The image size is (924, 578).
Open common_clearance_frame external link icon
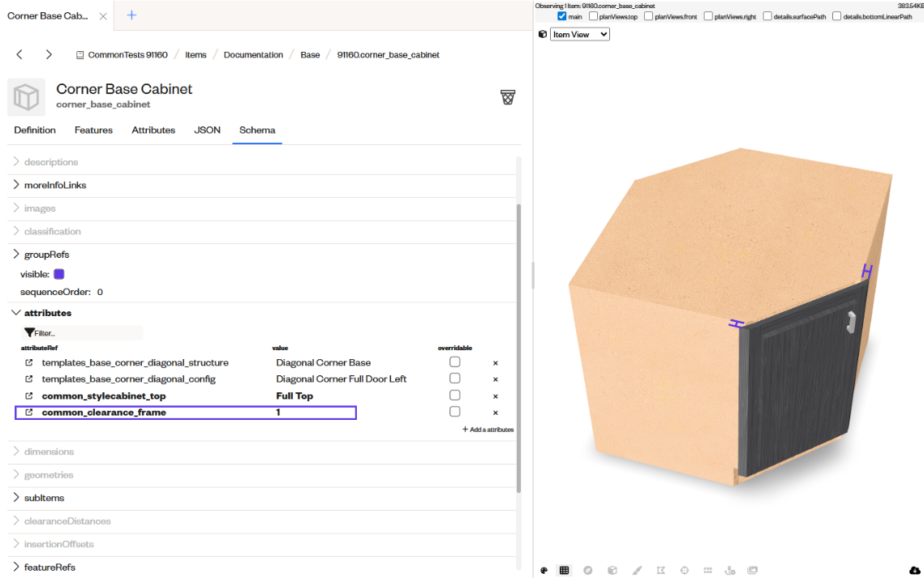click(x=29, y=412)
